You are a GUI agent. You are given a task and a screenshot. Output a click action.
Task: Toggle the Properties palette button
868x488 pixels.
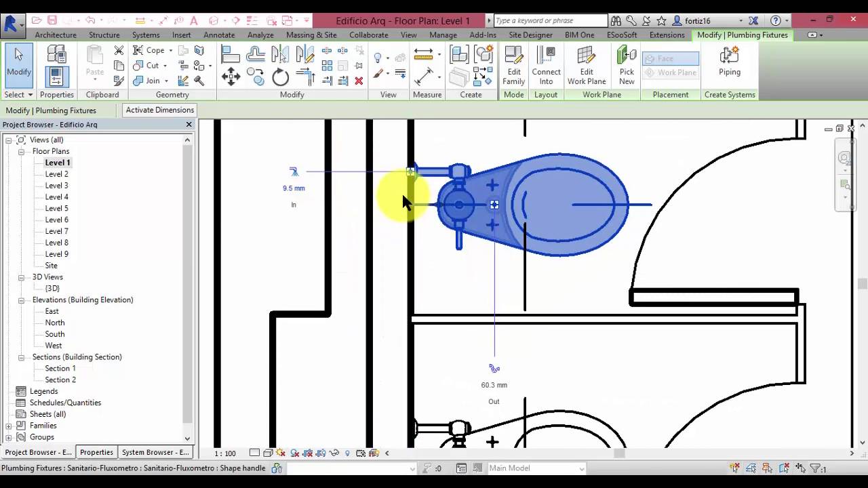tap(57, 76)
